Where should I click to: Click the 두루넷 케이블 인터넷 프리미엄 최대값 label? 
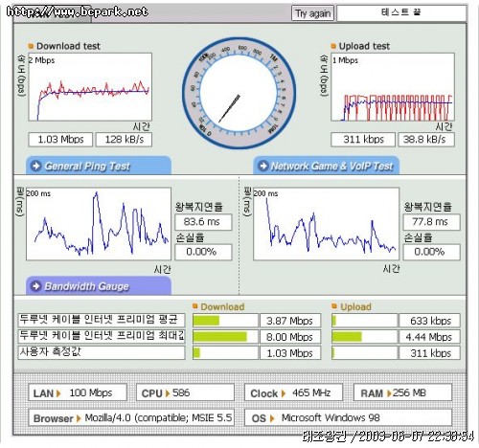tap(102, 336)
